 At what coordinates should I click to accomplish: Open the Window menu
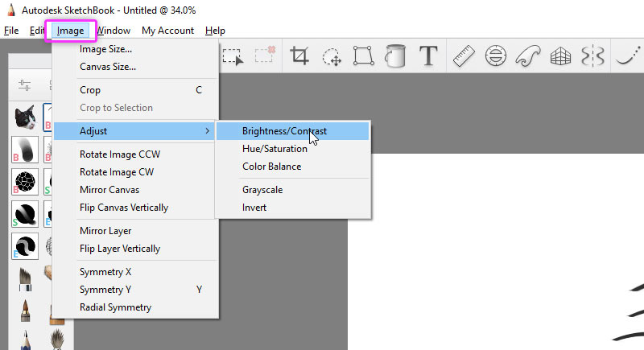click(x=114, y=31)
